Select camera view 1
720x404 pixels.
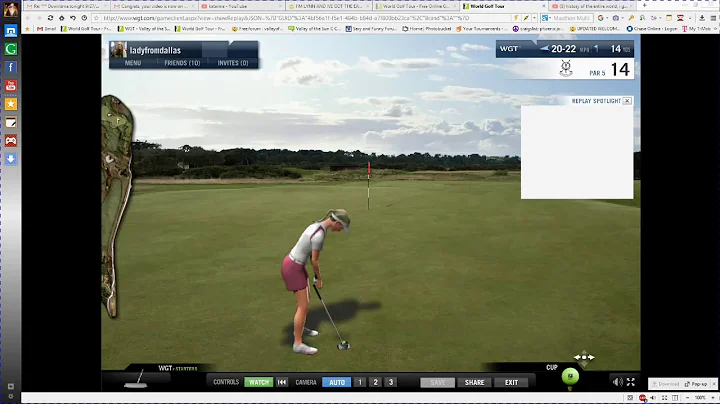pos(360,382)
